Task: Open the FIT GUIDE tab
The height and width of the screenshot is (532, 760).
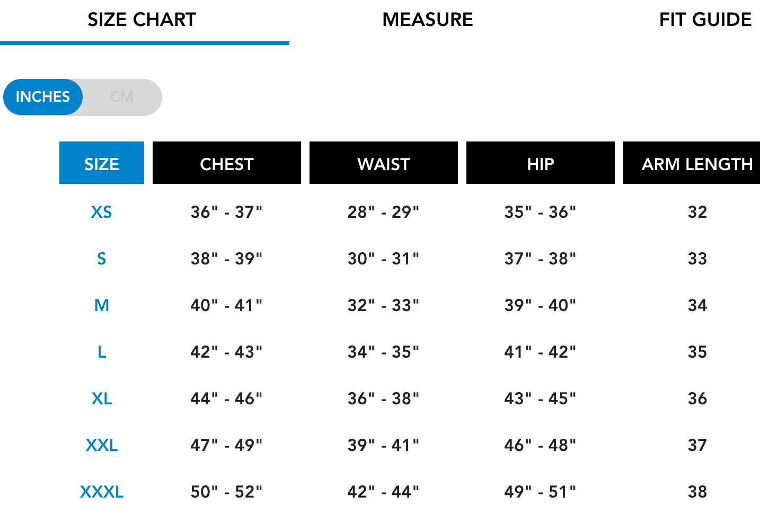Action: (x=705, y=20)
